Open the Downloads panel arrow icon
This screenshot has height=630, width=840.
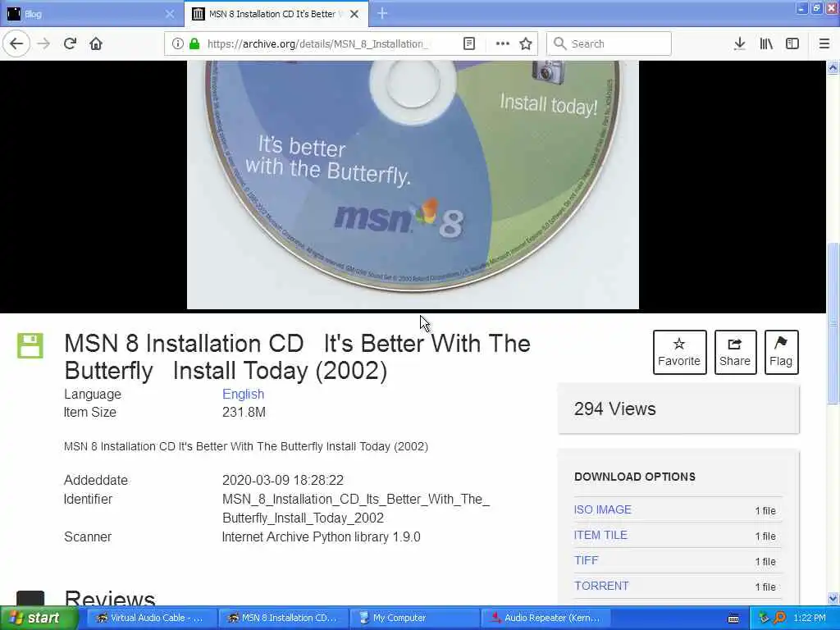tap(740, 44)
